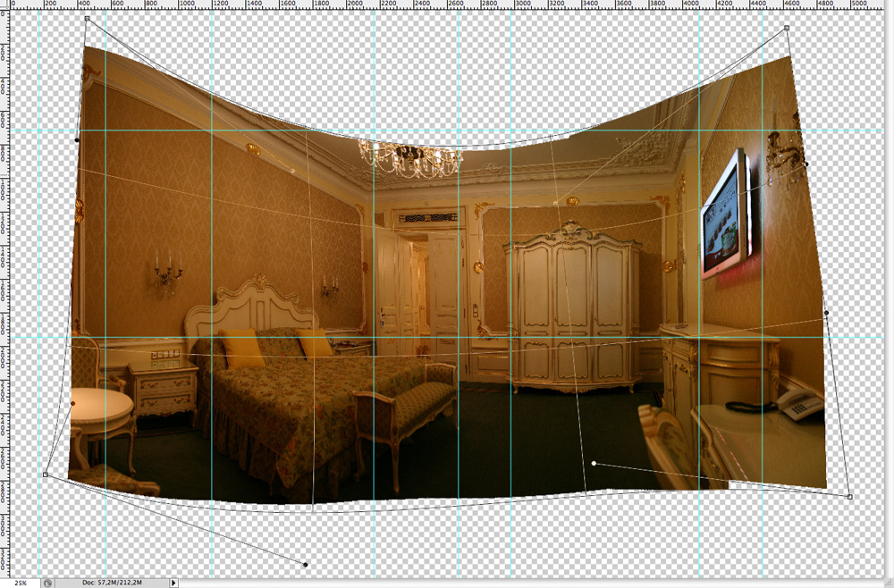894x588 pixels.
Task: Click the top-right warp corner handle
Action: tap(787, 28)
